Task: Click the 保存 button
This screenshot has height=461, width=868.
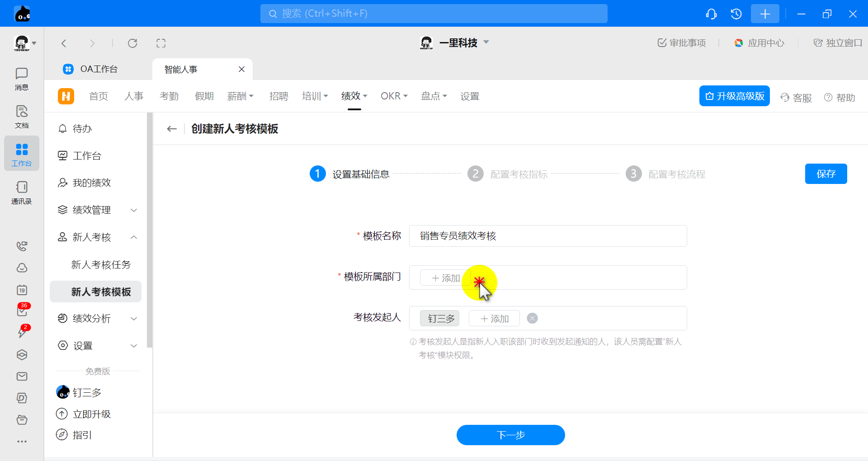Action: (826, 174)
